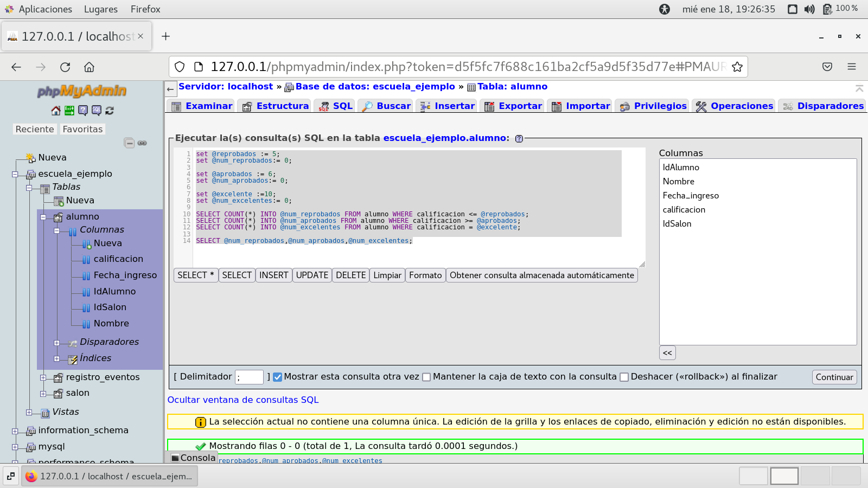Collapse the escuela_ejemplo database tree
Screen dimensions: 868x488
pos(15,175)
